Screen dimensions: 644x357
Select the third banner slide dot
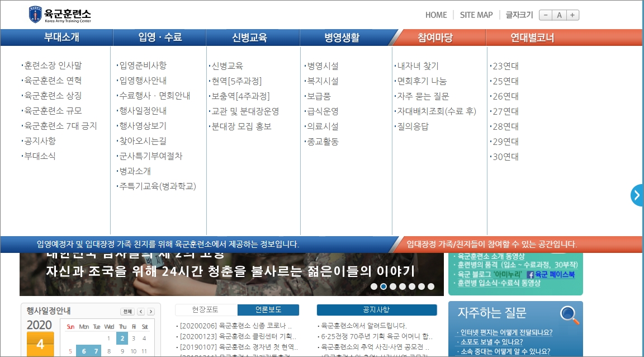click(392, 286)
